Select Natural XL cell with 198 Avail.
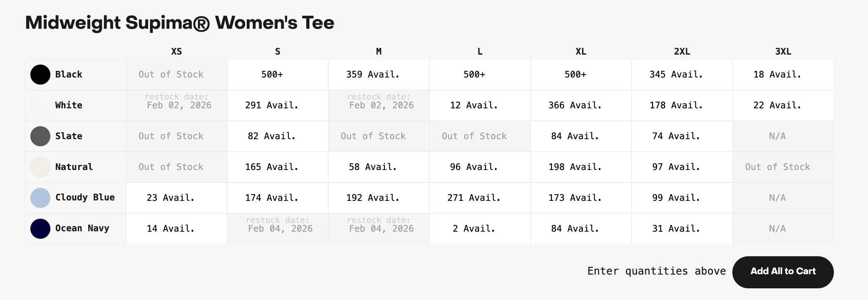 pyautogui.click(x=581, y=167)
